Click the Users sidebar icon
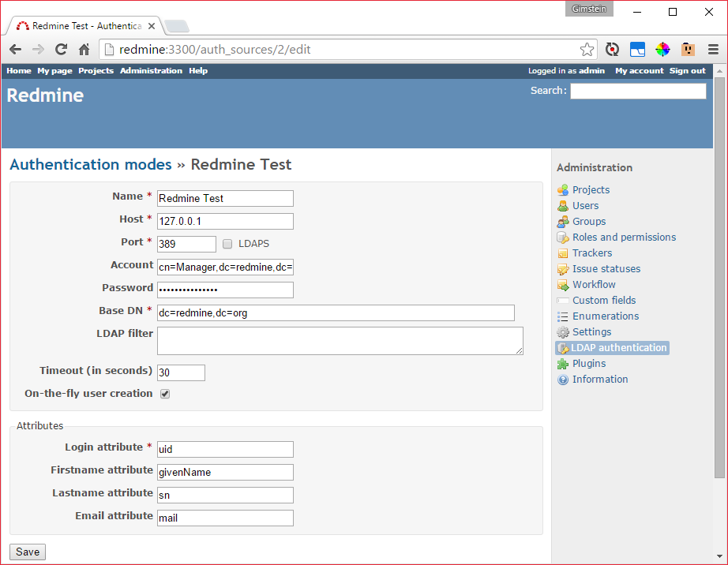 tap(563, 205)
